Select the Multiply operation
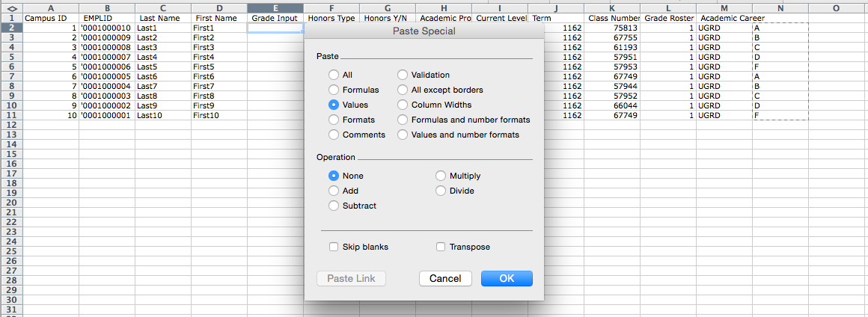The image size is (868, 317). click(x=441, y=176)
